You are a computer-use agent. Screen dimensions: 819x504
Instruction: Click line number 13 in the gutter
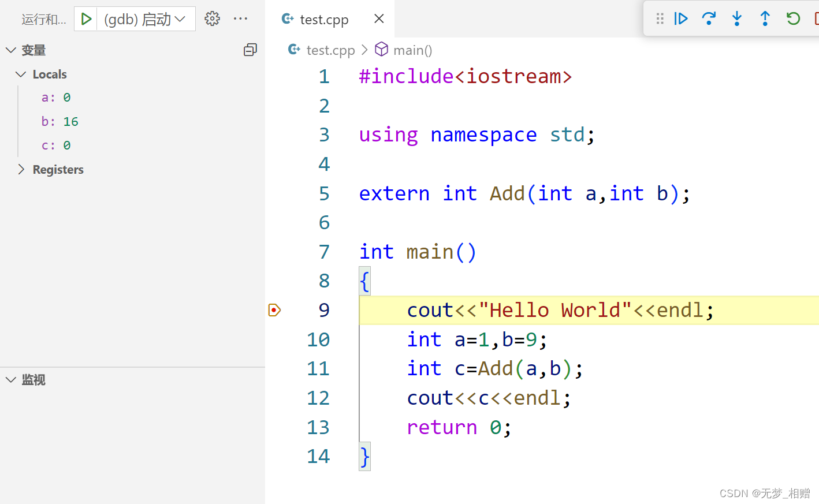(x=318, y=427)
